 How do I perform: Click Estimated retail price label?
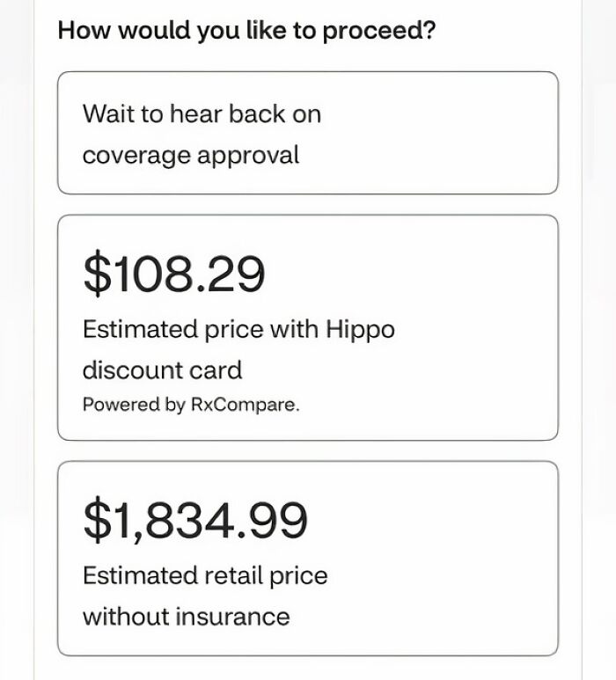[x=205, y=576]
